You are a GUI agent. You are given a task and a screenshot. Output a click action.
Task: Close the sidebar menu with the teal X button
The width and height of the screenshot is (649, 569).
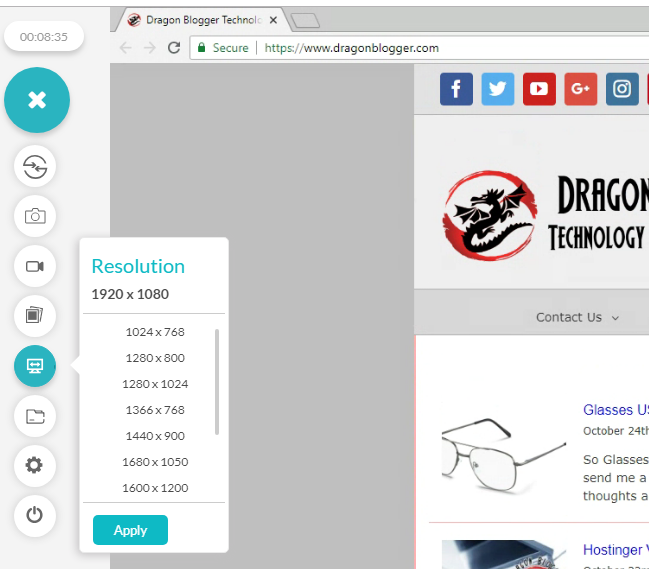coord(37,100)
